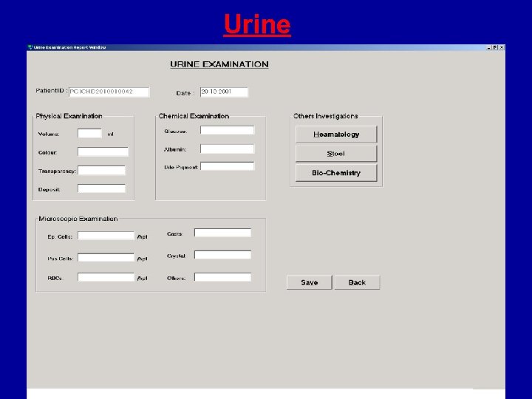Click the Deposit input field

[x=101, y=188]
